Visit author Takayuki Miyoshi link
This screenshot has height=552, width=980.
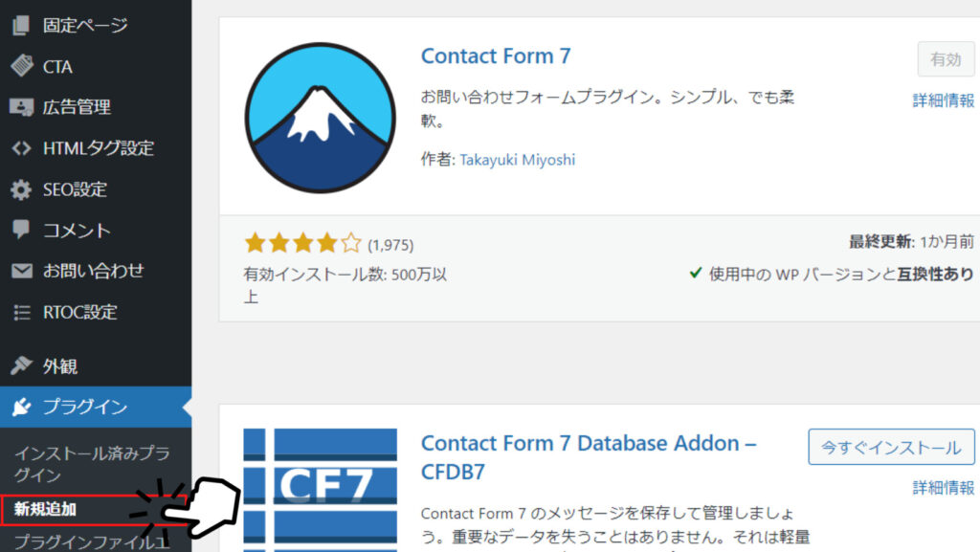point(518,160)
